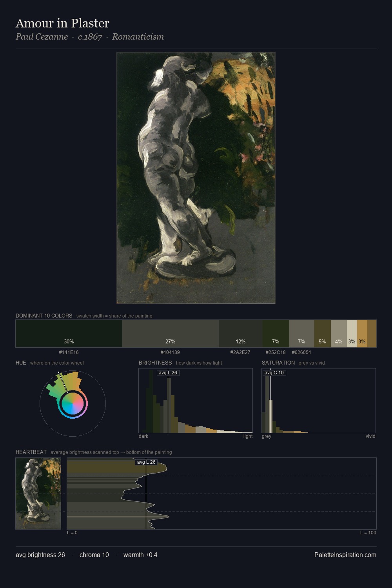The width and height of the screenshot is (392, 588).
Task: Select the first 7% swatch #252C18
Action: [276, 334]
